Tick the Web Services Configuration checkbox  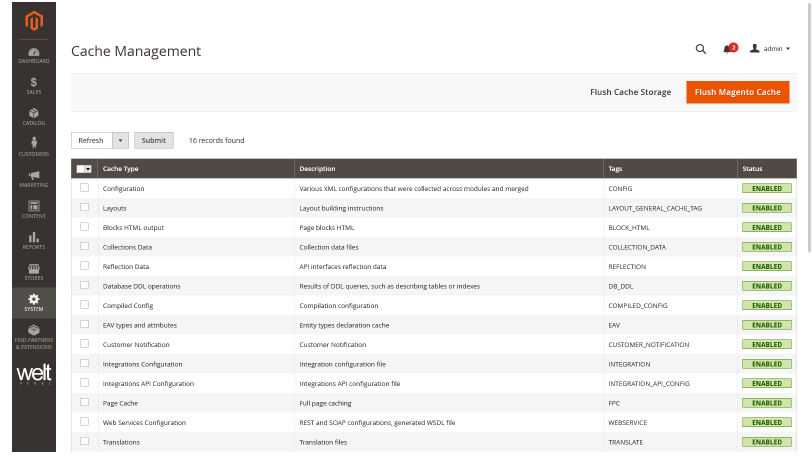click(x=84, y=422)
